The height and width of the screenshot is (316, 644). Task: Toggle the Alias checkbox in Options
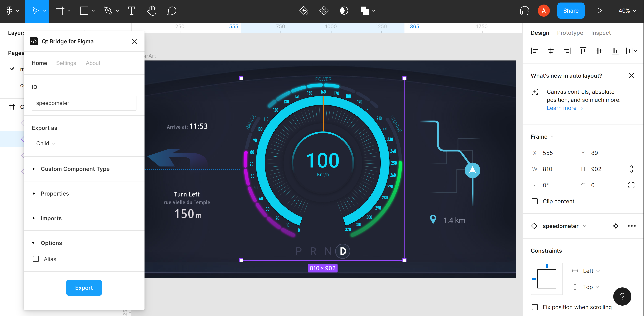(x=36, y=259)
